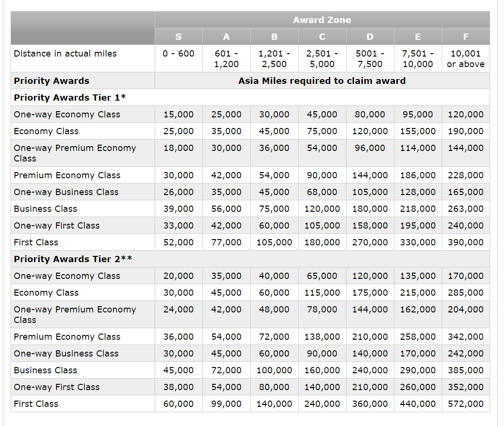Click the "Award Zone" table header

click(x=322, y=20)
